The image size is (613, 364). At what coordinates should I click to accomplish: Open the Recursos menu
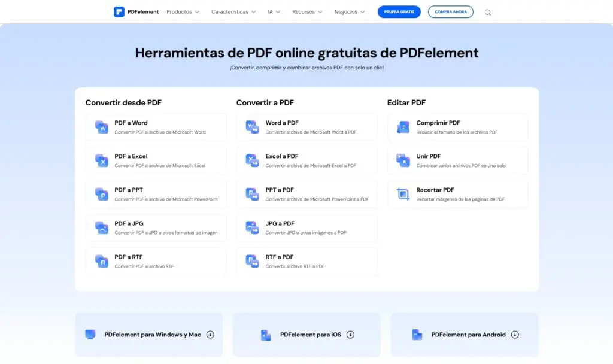coord(307,12)
